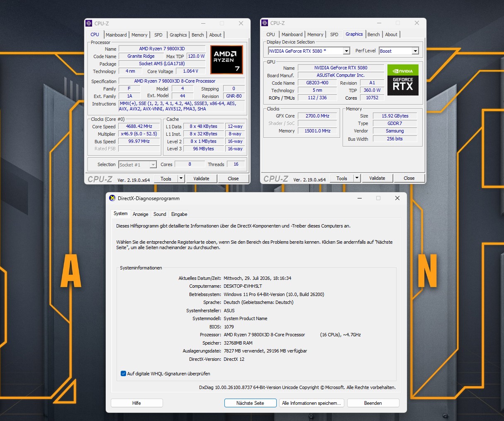Click the Core Voltage value 1.064 V

[190, 71]
